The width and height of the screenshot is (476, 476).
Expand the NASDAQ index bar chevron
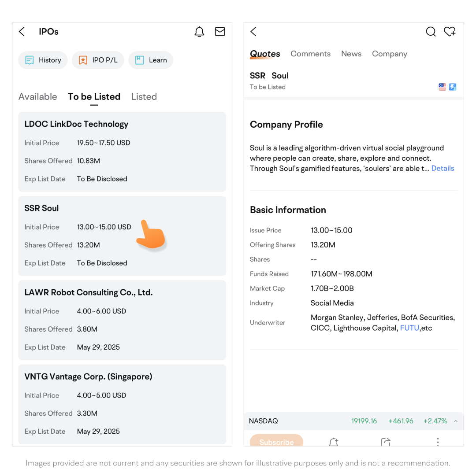456,421
